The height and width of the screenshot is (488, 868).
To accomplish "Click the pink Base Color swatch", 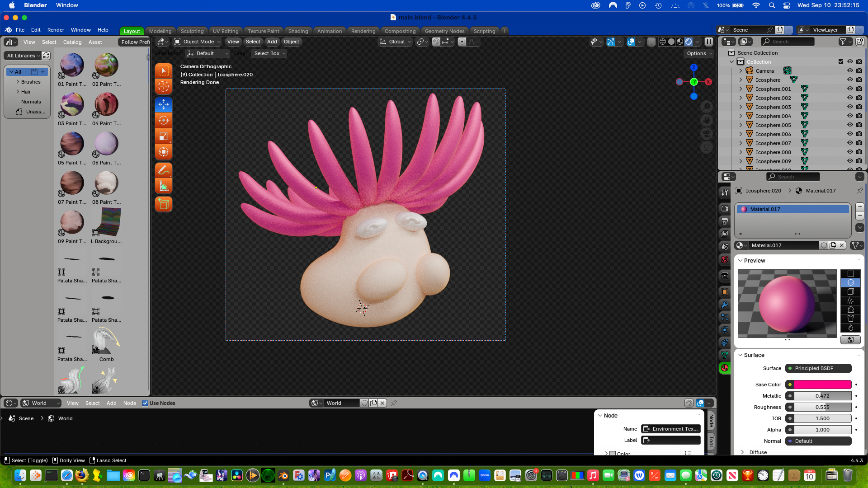I will coord(823,385).
